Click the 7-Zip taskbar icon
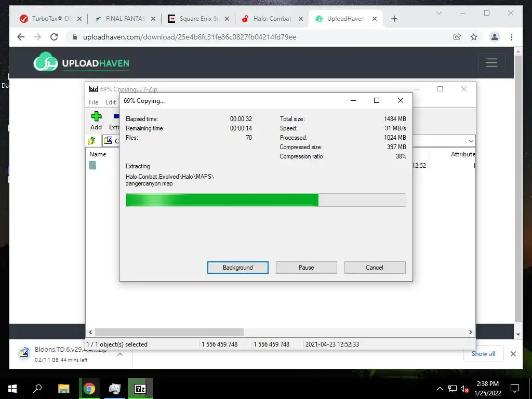This screenshot has height=399, width=532. 140,389
